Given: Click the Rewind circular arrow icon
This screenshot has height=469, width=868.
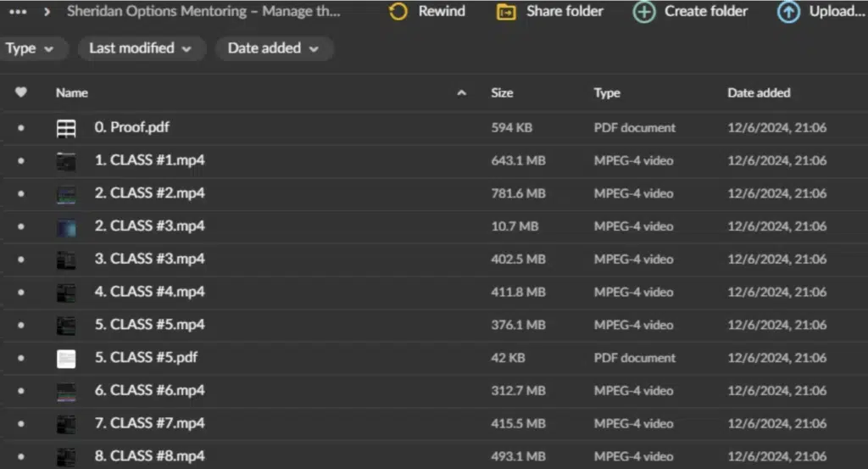Looking at the screenshot, I should (398, 12).
